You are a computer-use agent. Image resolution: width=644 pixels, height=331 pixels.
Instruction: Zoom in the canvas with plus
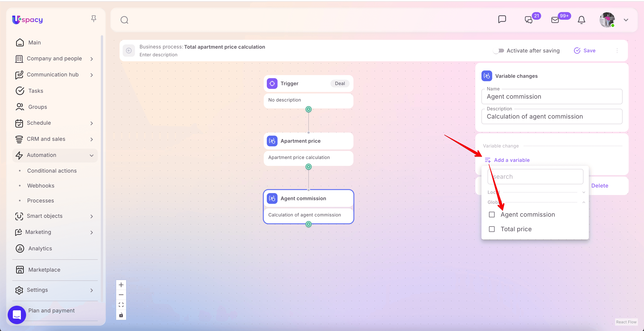121,285
